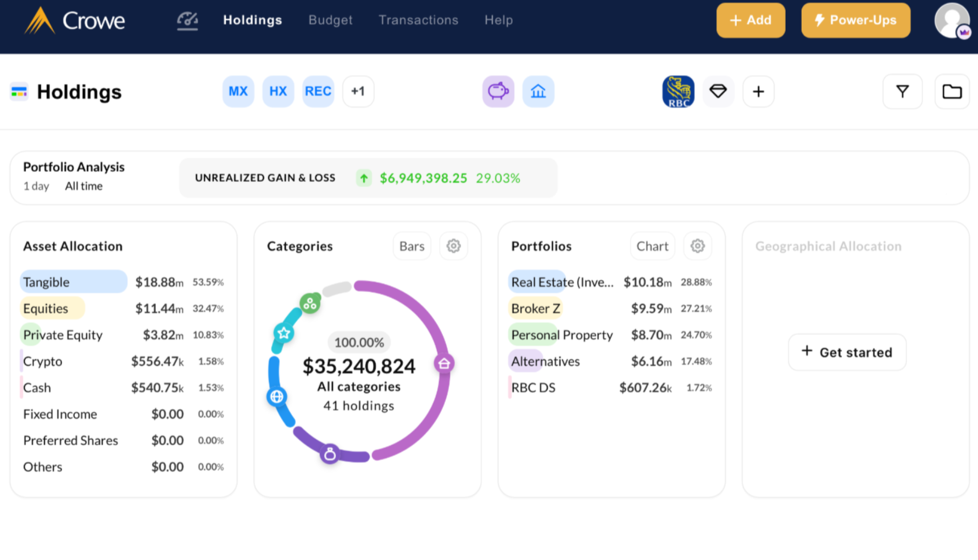Viewport: 978px width, 560px height.
Task: Click the globe icon on donut chart
Action: pos(276,396)
